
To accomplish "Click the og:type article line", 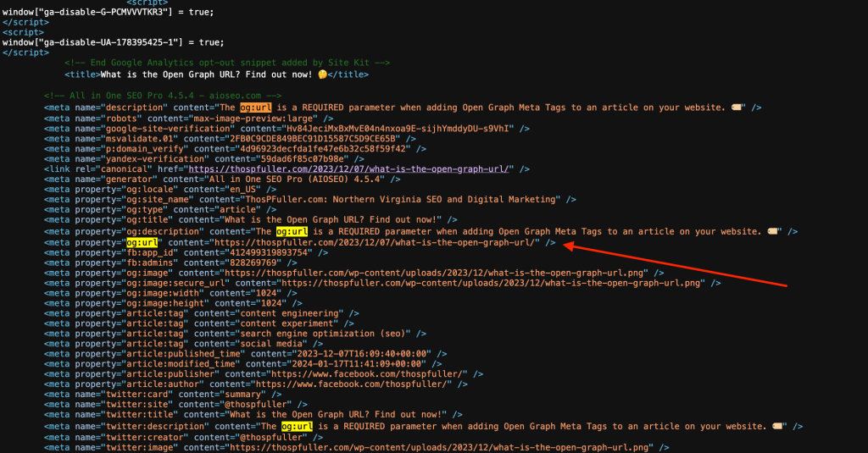I will pyautogui.click(x=160, y=210).
